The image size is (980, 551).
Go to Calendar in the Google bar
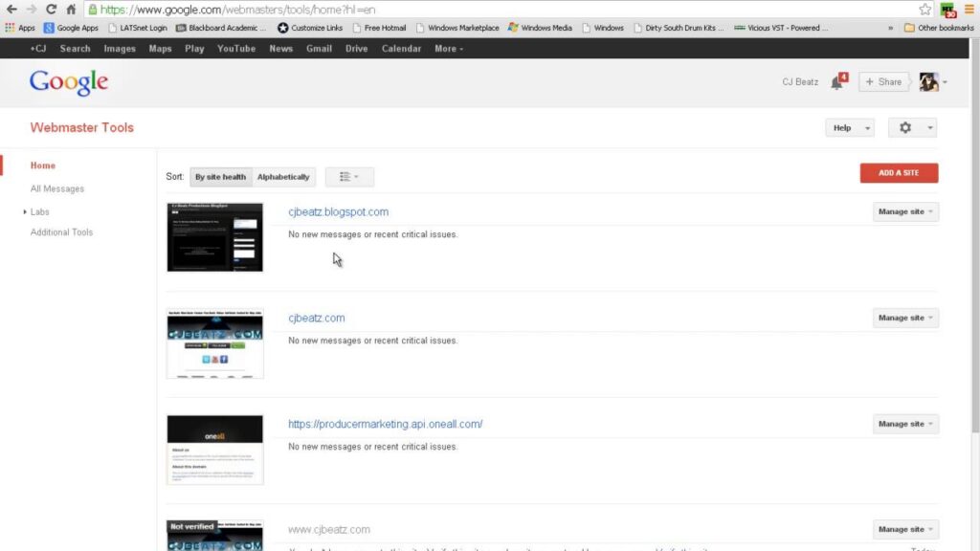401,49
